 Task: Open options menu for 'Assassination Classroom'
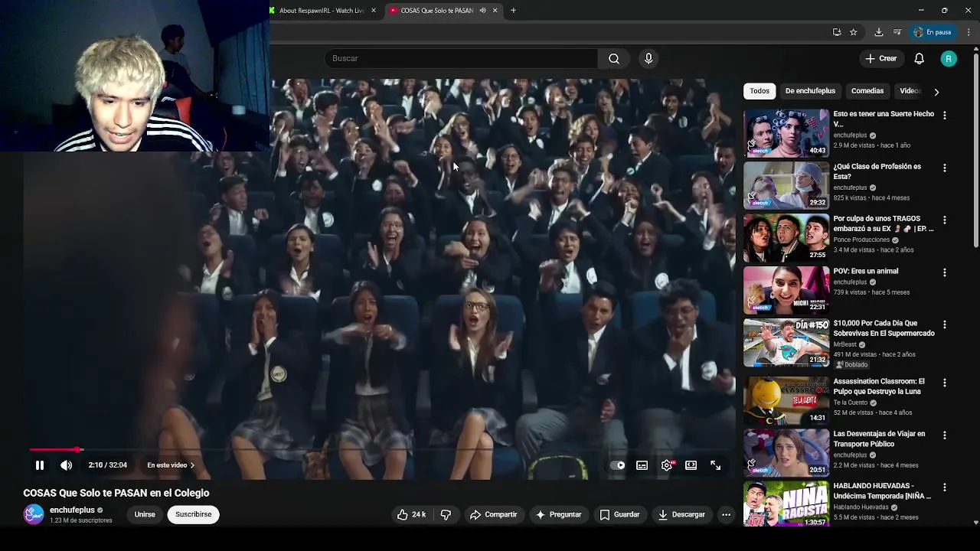tap(945, 383)
